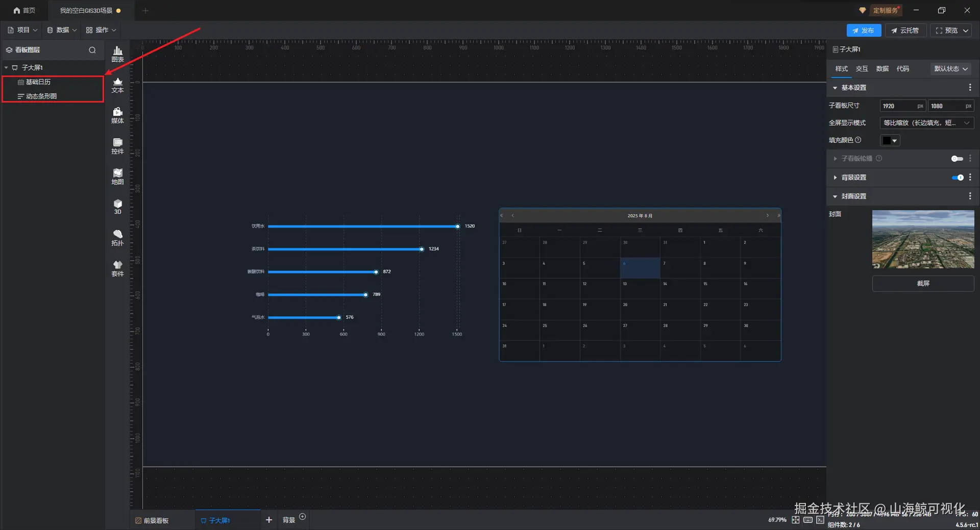Click the 子看板尺寸 height field 1080
980x530 pixels.
click(x=950, y=106)
